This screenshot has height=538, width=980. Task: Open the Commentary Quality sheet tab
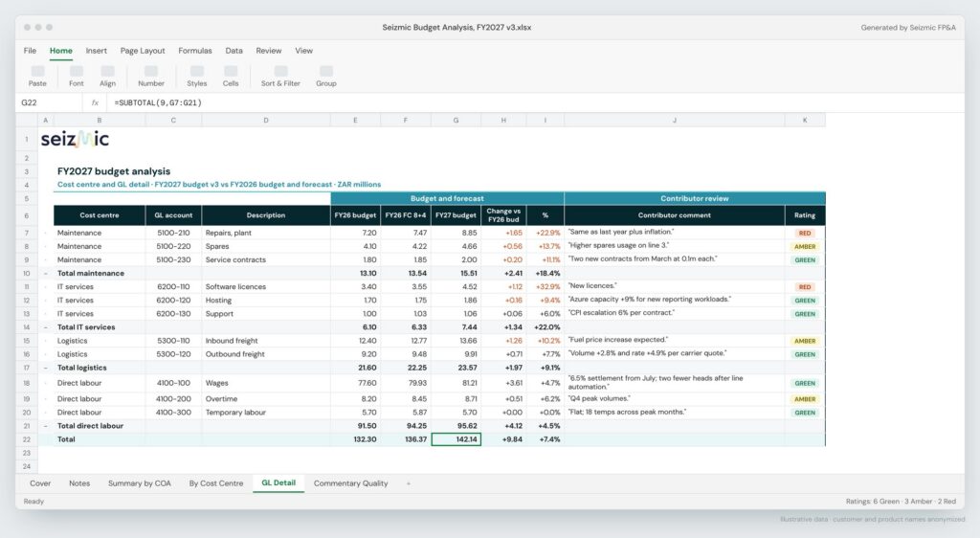(x=350, y=483)
